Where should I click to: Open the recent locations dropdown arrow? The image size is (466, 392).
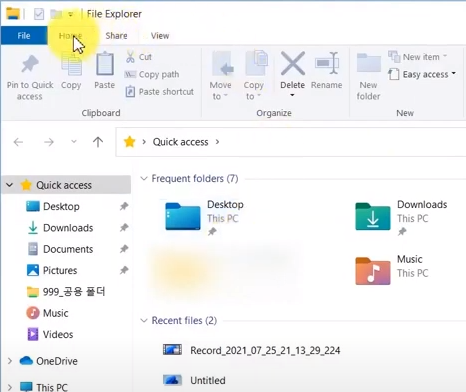pyautogui.click(x=74, y=142)
